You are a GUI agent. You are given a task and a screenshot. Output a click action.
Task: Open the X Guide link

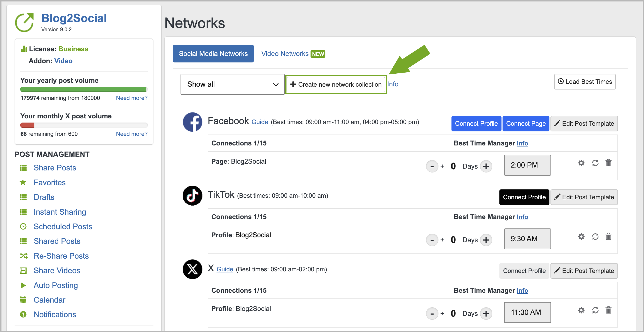pos(225,269)
